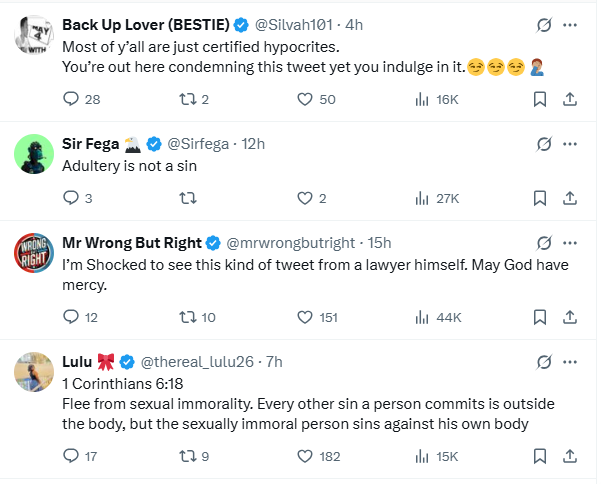The height and width of the screenshot is (484, 601).
Task: Bookmark Back Up Lover's tweet
Action: pos(540,99)
